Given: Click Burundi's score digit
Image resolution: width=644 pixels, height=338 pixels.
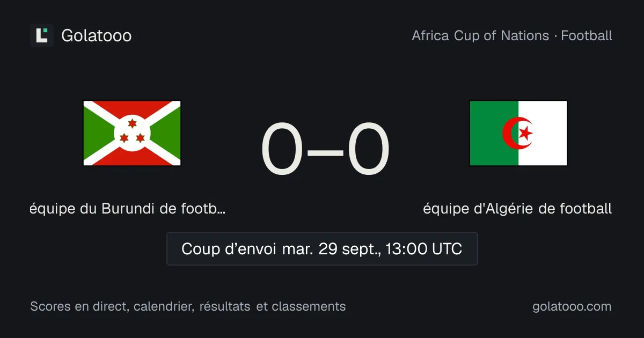Looking at the screenshot, I should point(282,149).
